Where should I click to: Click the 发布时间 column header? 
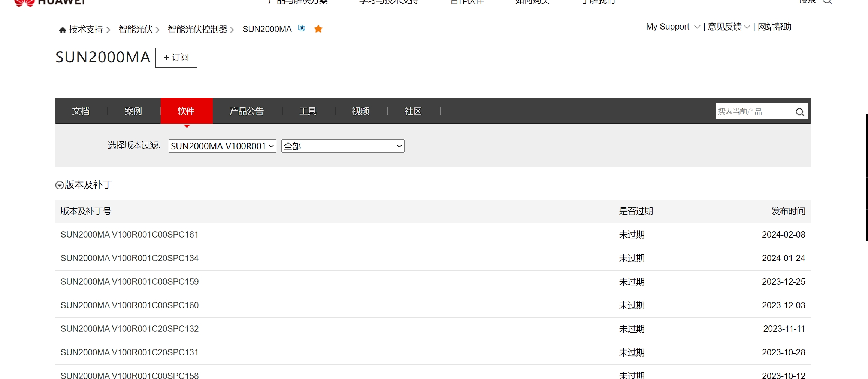pos(788,211)
